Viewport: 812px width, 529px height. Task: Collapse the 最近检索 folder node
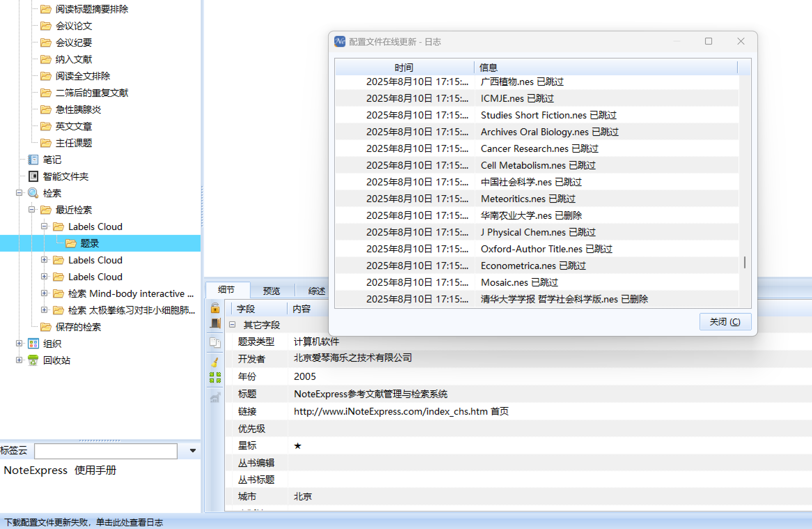32,209
